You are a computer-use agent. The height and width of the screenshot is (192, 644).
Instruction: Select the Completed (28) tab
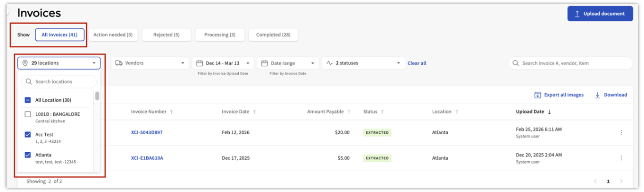tap(273, 35)
